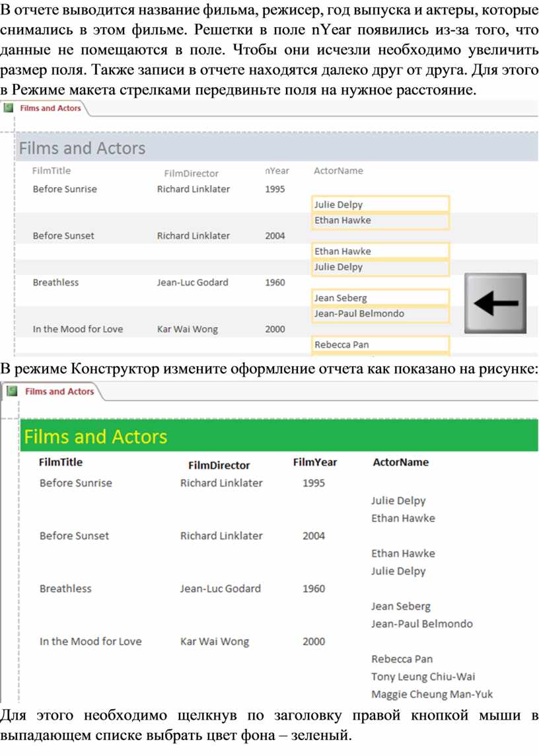Viewport: 539px width, 756px height.
Task: Click Ethan Hawke under Before Sunset, green-titled report
Action: point(403,554)
